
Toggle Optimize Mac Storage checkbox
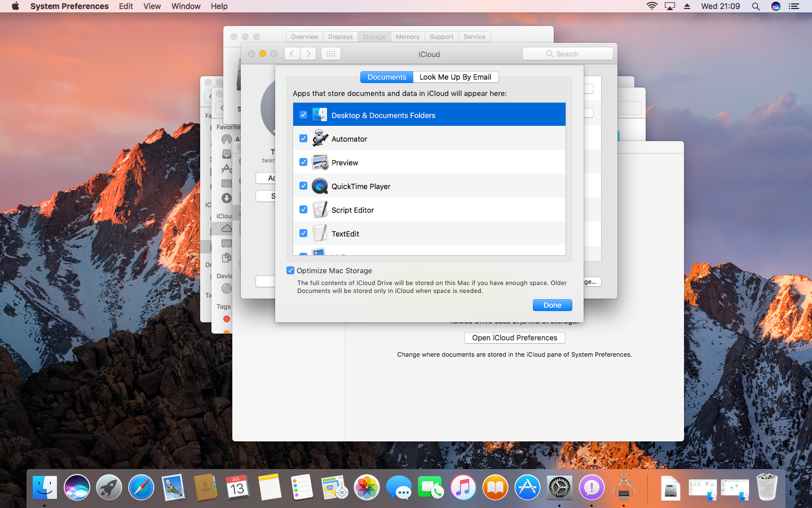(x=290, y=270)
